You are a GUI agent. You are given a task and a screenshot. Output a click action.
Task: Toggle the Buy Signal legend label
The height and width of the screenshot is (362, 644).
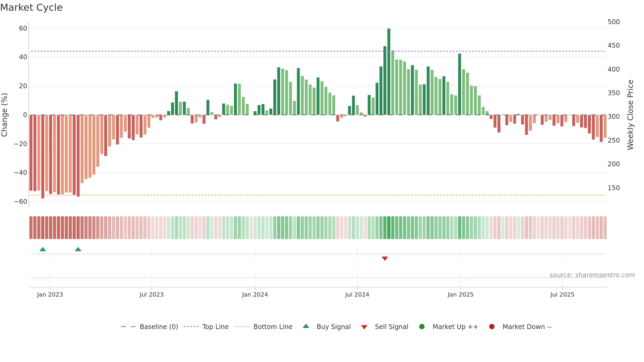(x=334, y=327)
